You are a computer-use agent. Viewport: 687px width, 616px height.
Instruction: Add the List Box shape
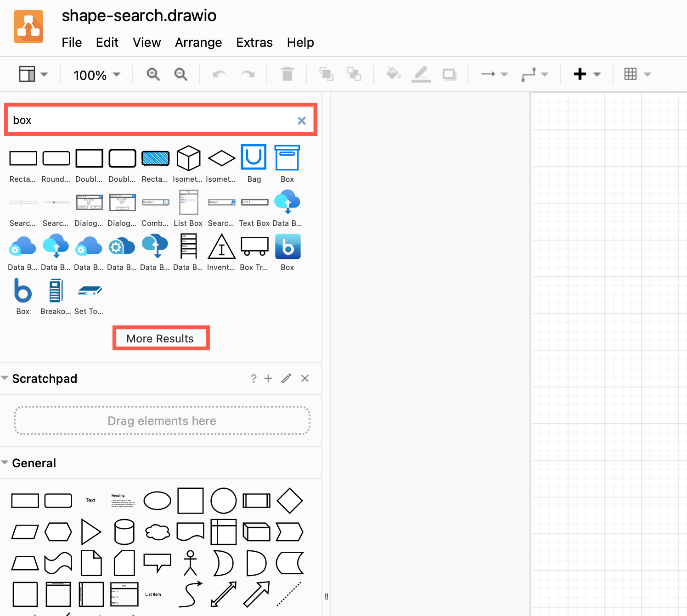(188, 202)
